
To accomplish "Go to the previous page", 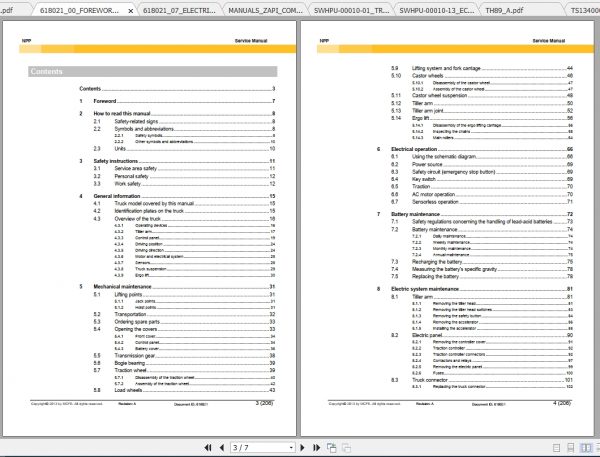I will point(222,447).
